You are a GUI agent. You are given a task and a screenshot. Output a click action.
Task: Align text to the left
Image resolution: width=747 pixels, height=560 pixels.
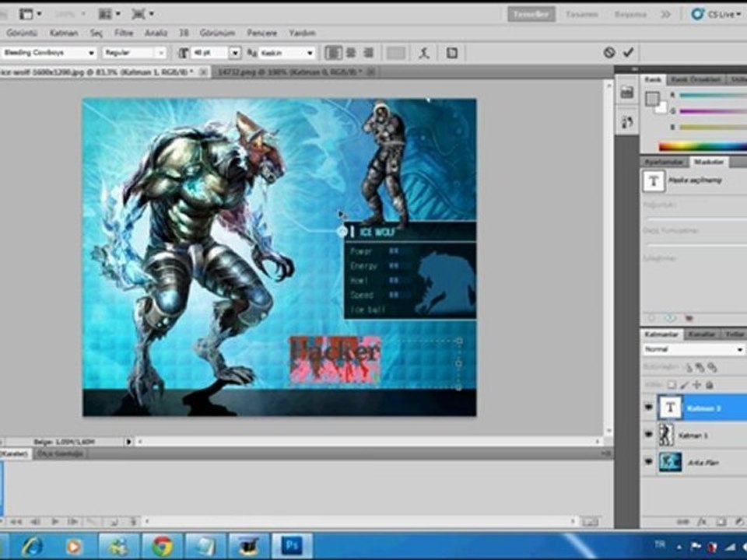pyautogui.click(x=334, y=53)
